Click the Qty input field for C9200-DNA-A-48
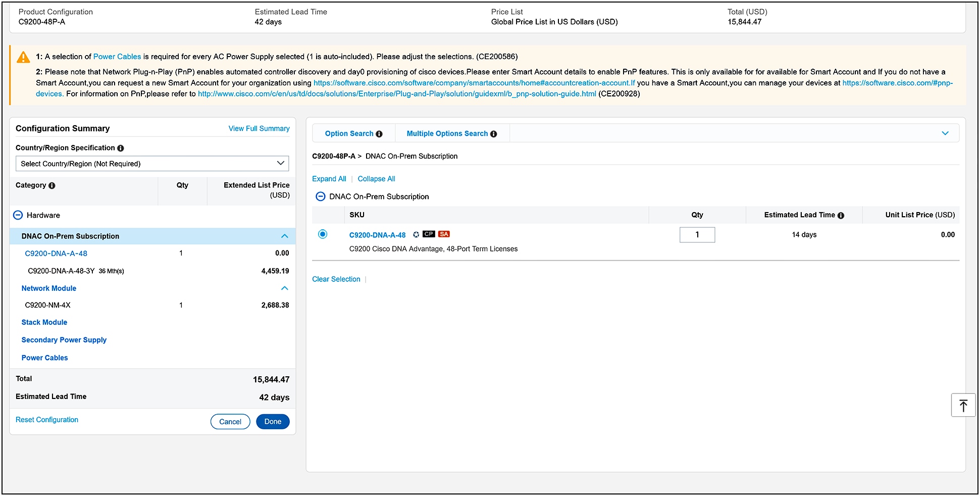Screen dimensions: 980x496 click(697, 235)
